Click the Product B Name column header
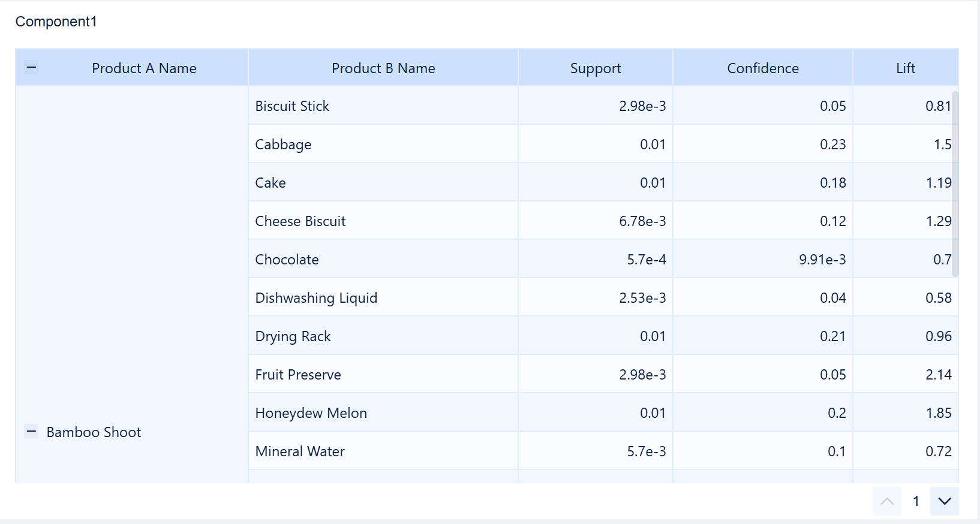 point(383,68)
